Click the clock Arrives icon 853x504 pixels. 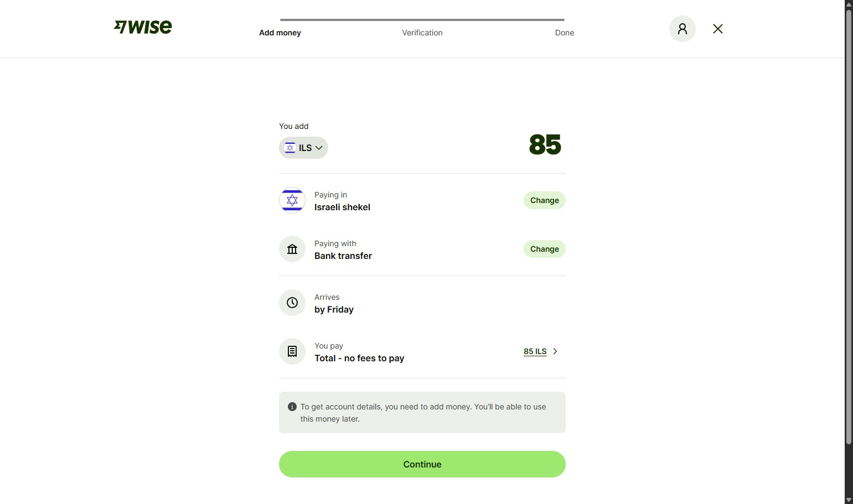pos(292,303)
